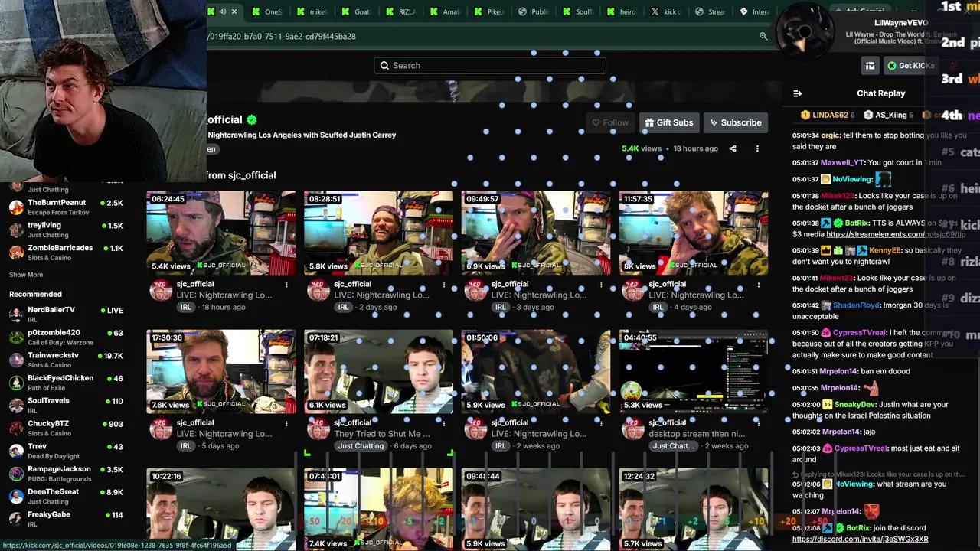The width and height of the screenshot is (980, 551).
Task: Click the Get KICKs button
Action: click(910, 66)
